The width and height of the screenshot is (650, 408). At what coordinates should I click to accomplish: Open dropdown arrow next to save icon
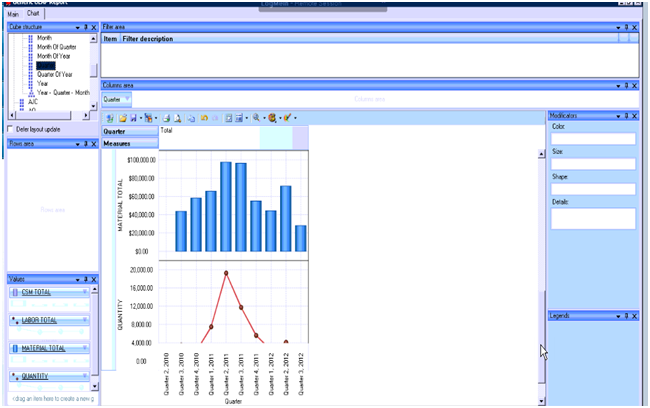click(x=141, y=119)
